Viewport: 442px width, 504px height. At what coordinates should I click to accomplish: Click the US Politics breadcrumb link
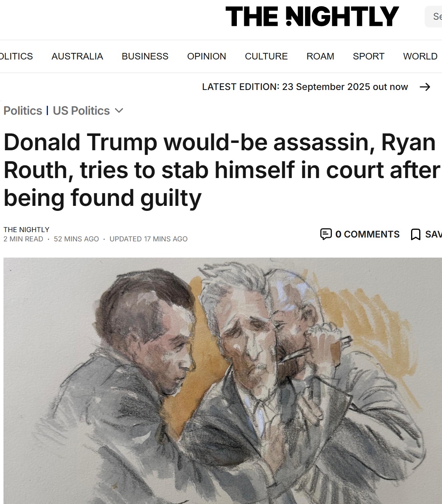[81, 111]
